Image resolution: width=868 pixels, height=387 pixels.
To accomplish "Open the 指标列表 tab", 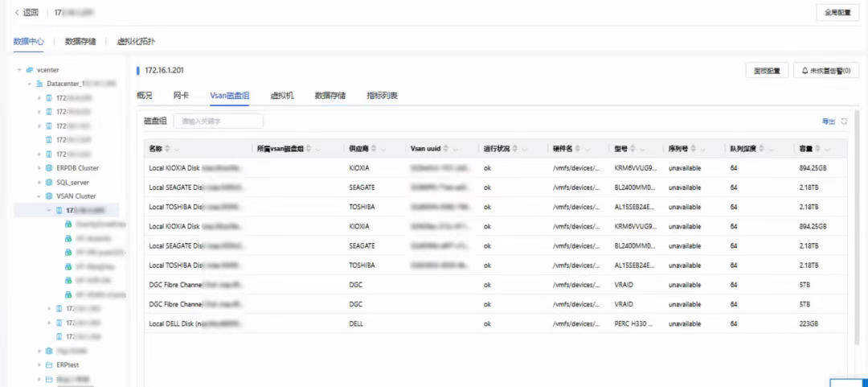I will click(x=382, y=96).
